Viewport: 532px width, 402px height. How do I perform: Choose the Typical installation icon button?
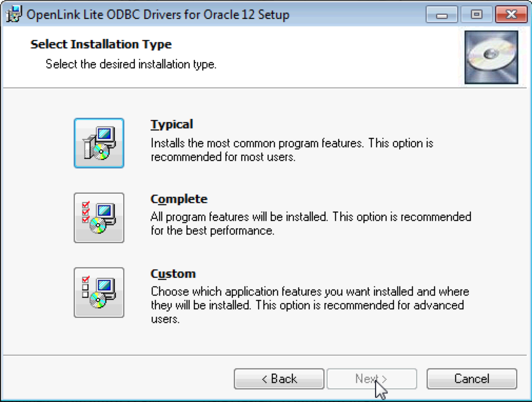(99, 143)
